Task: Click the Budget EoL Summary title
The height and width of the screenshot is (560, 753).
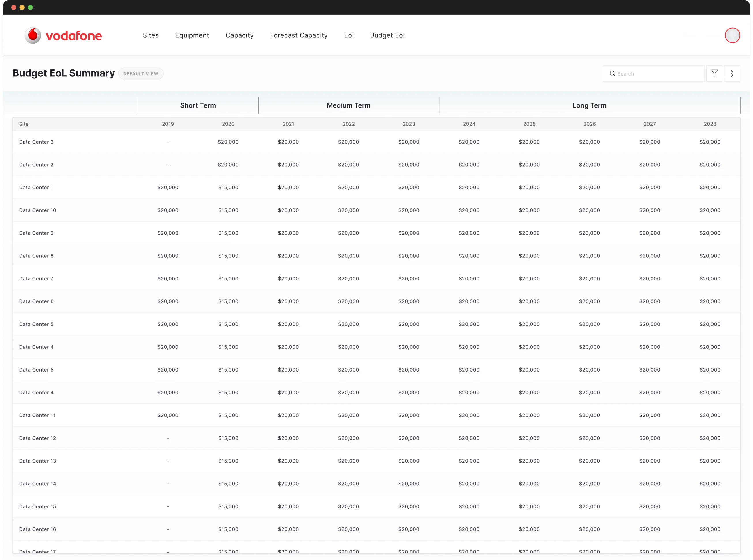Action: 64,73
